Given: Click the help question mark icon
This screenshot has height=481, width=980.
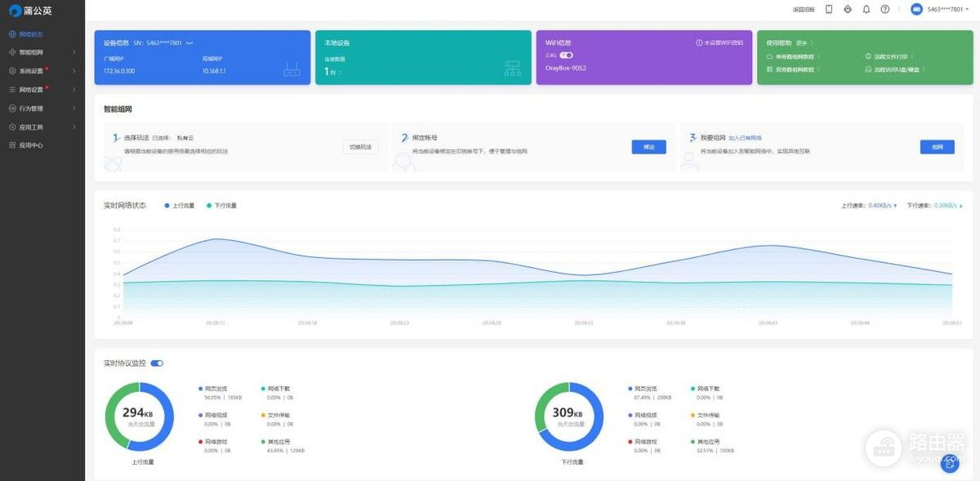Looking at the screenshot, I should click(x=885, y=10).
